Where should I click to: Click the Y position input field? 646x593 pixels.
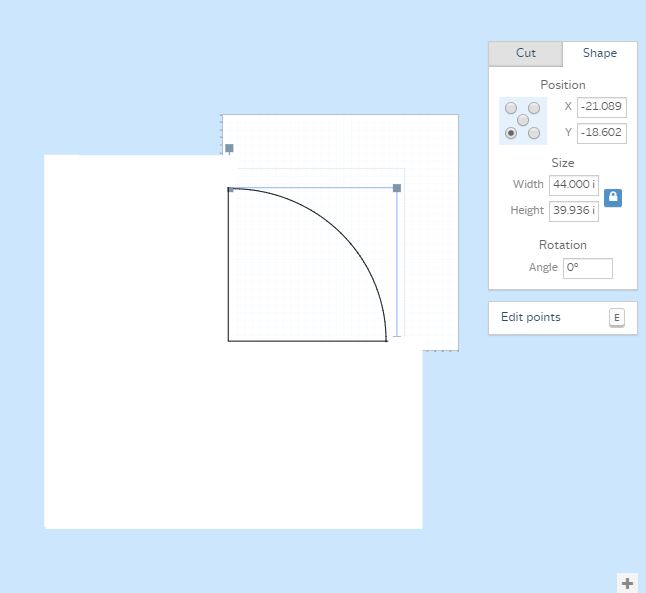pyautogui.click(x=601, y=133)
